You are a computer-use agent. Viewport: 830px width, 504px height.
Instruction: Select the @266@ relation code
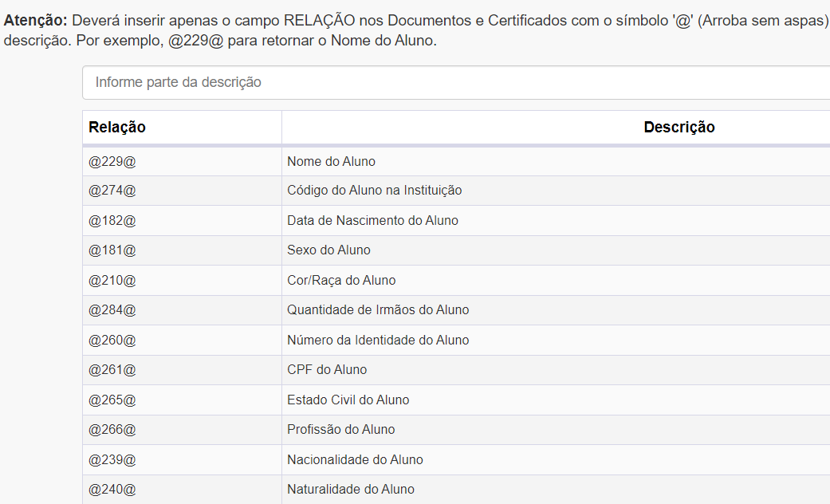tap(112, 430)
